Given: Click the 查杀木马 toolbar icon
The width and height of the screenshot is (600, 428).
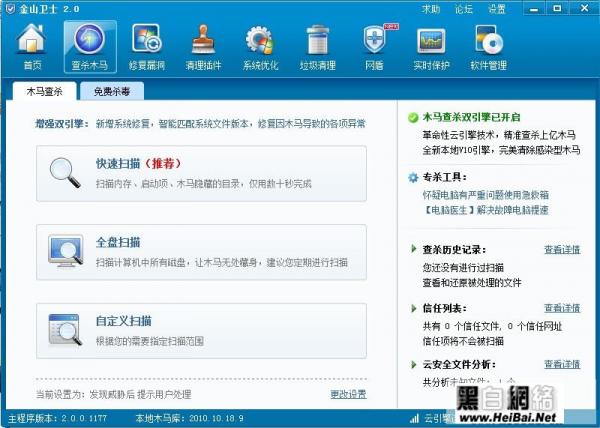Looking at the screenshot, I should tap(89, 44).
